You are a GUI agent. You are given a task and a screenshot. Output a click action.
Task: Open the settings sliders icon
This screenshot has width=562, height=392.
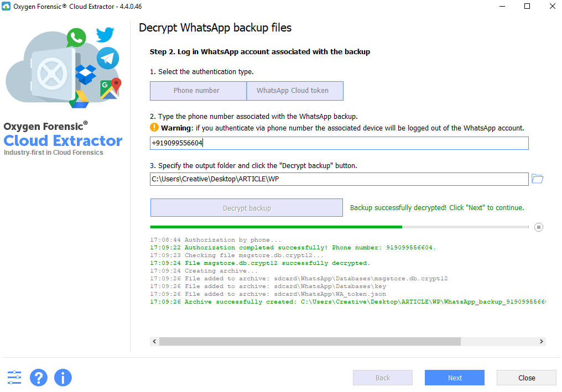click(14, 377)
